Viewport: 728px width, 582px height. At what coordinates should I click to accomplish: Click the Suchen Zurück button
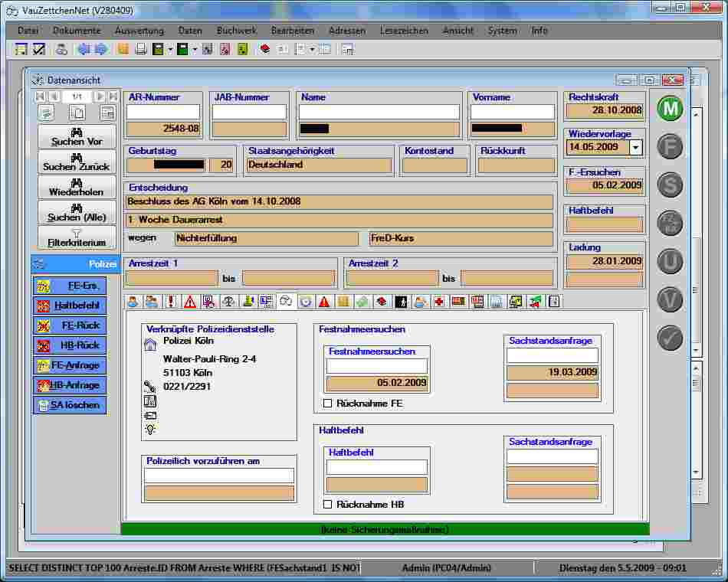(x=77, y=162)
